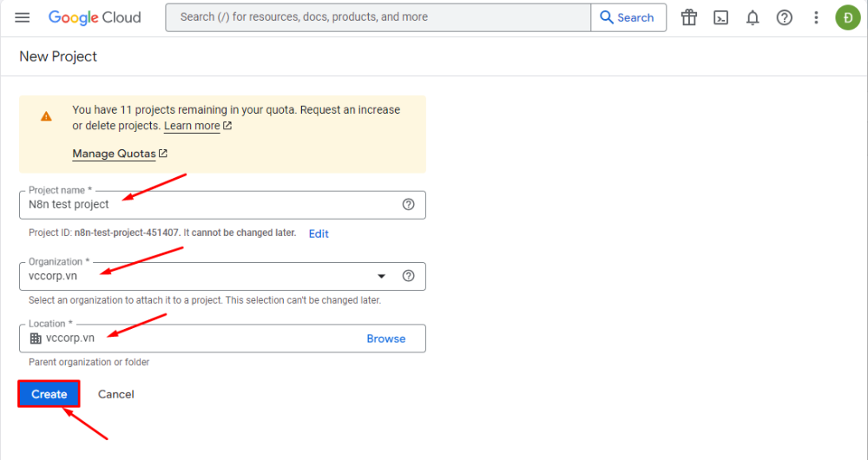The height and width of the screenshot is (460, 868).
Task: Go to the Google Cloud logo home
Action: [x=95, y=17]
